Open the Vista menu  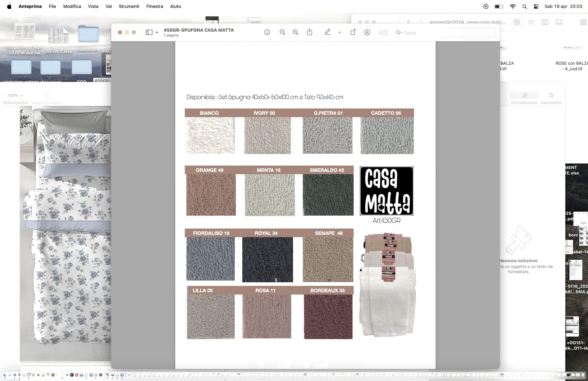point(93,6)
